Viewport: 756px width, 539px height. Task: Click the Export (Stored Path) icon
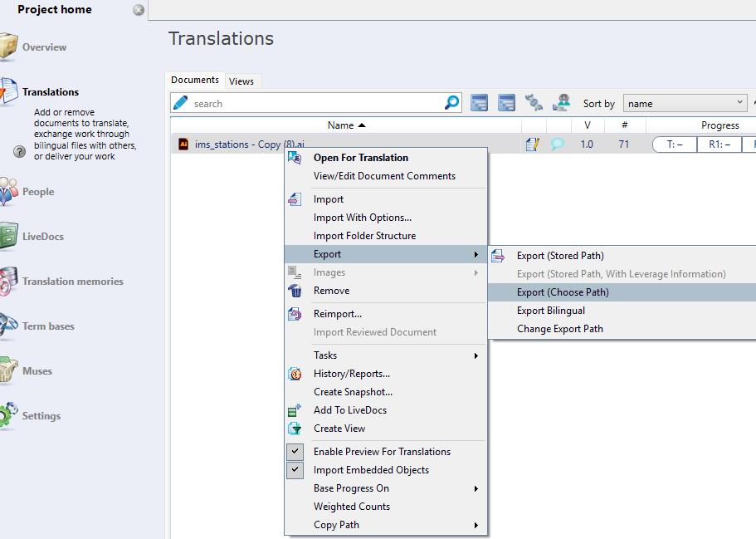[498, 256]
